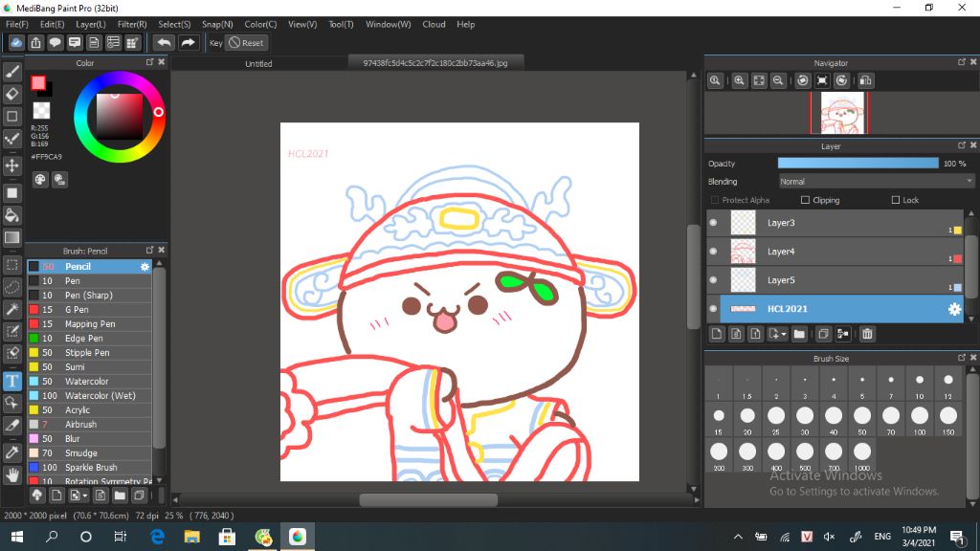This screenshot has width=980, height=551.
Task: Click the Navigator preview thumbnail
Action: click(x=842, y=113)
